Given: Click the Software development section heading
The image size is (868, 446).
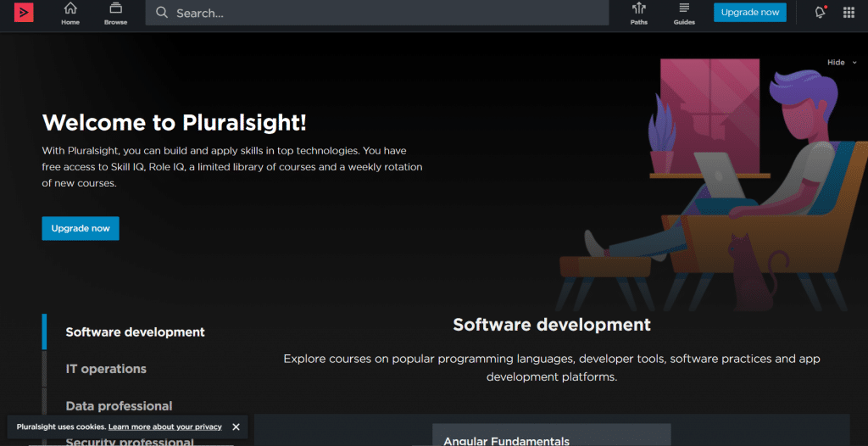Looking at the screenshot, I should coord(552,324).
